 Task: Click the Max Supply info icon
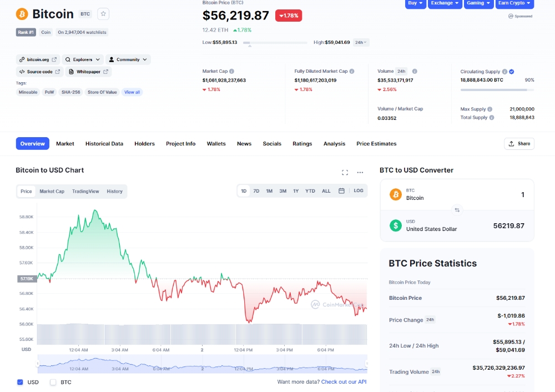(x=490, y=109)
